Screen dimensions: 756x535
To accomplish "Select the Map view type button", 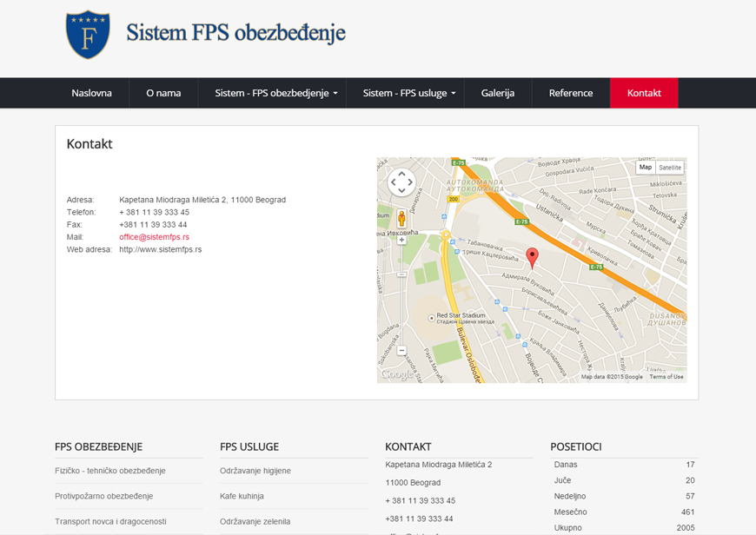I will [646, 168].
